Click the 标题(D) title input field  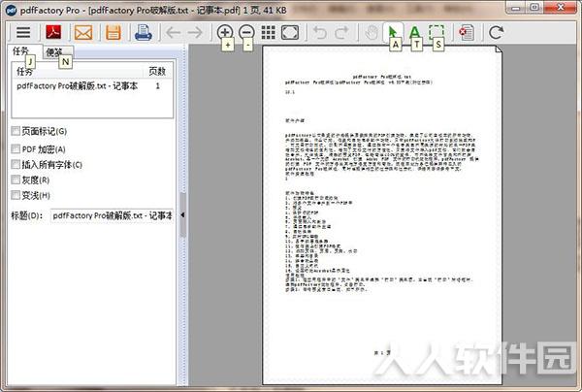[x=112, y=215]
